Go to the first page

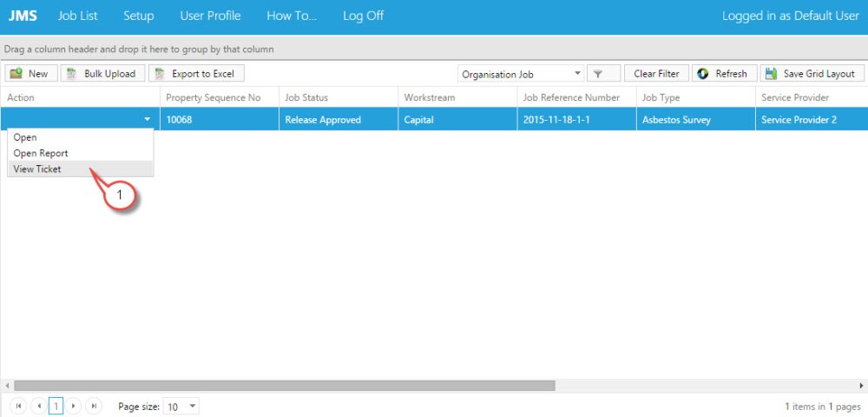18,406
